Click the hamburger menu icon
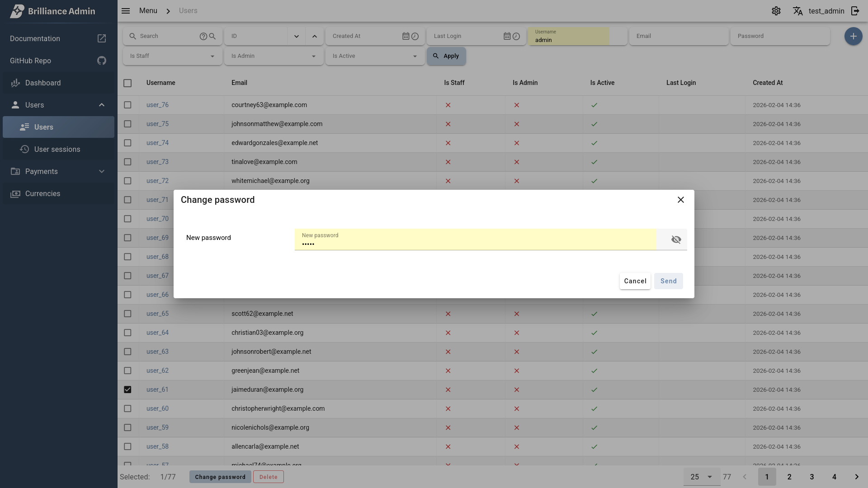868x488 pixels. [x=126, y=10]
